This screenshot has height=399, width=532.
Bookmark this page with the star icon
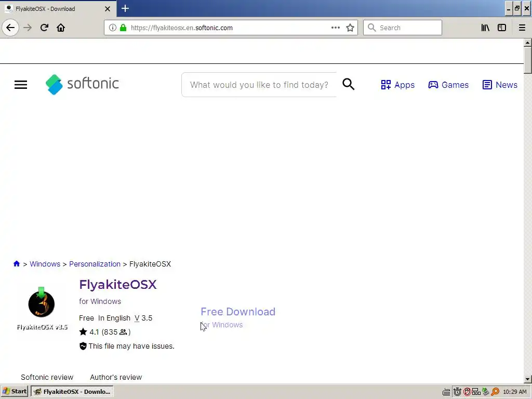tap(350, 28)
